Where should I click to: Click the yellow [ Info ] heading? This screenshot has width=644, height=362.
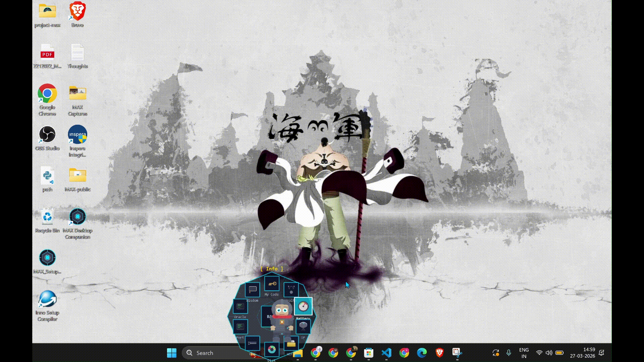272,269
